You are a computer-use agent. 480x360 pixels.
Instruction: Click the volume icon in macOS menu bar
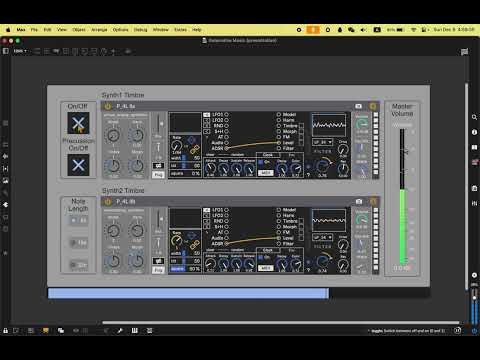click(x=363, y=30)
